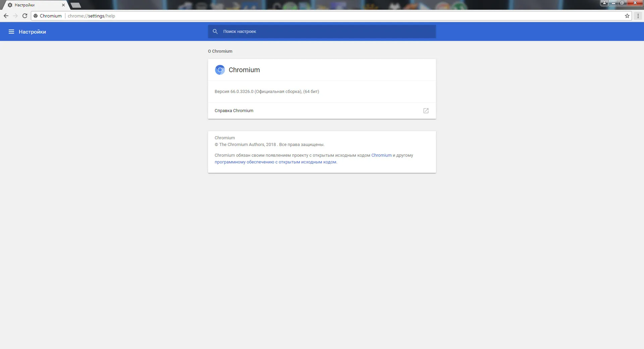The height and width of the screenshot is (349, 644).
Task: Click the magnifier icon in settings search
Action: click(x=215, y=31)
